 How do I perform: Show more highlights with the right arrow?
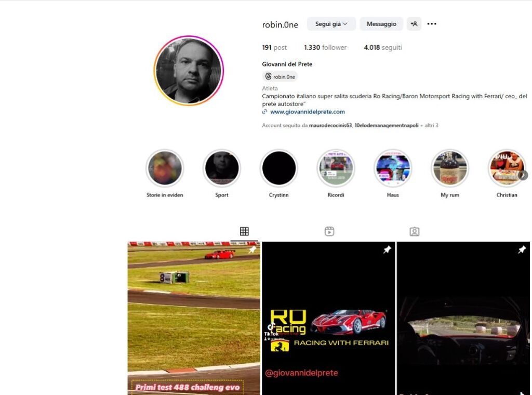click(524, 176)
